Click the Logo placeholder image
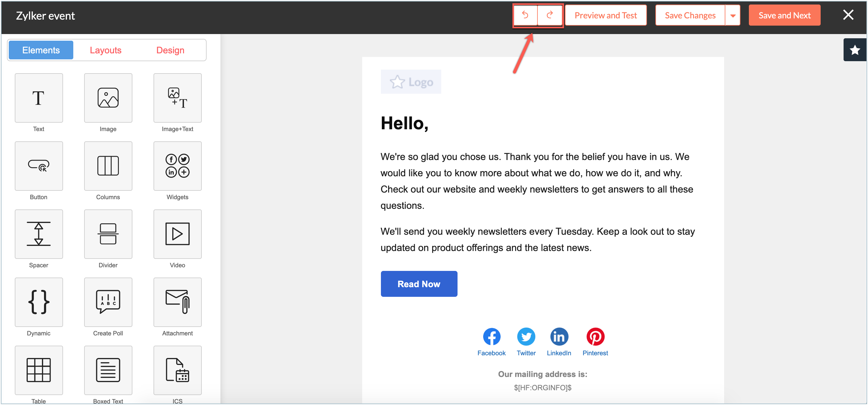 (x=411, y=82)
